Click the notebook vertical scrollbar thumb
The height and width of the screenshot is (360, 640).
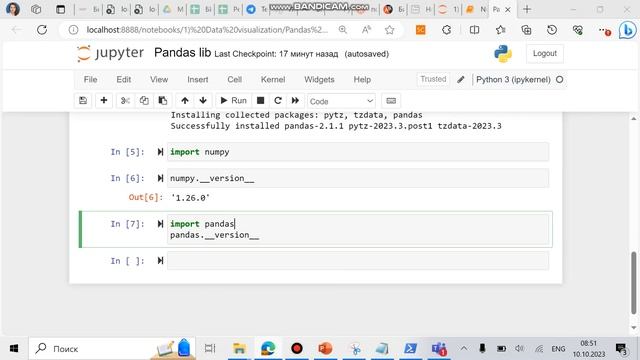(633, 283)
